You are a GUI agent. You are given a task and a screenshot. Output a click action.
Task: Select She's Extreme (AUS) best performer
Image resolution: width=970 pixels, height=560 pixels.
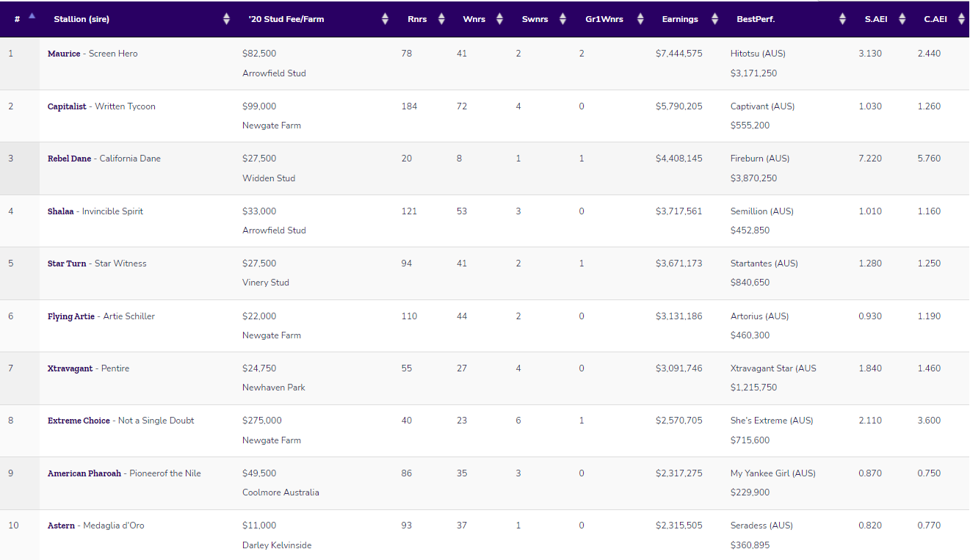(772, 421)
